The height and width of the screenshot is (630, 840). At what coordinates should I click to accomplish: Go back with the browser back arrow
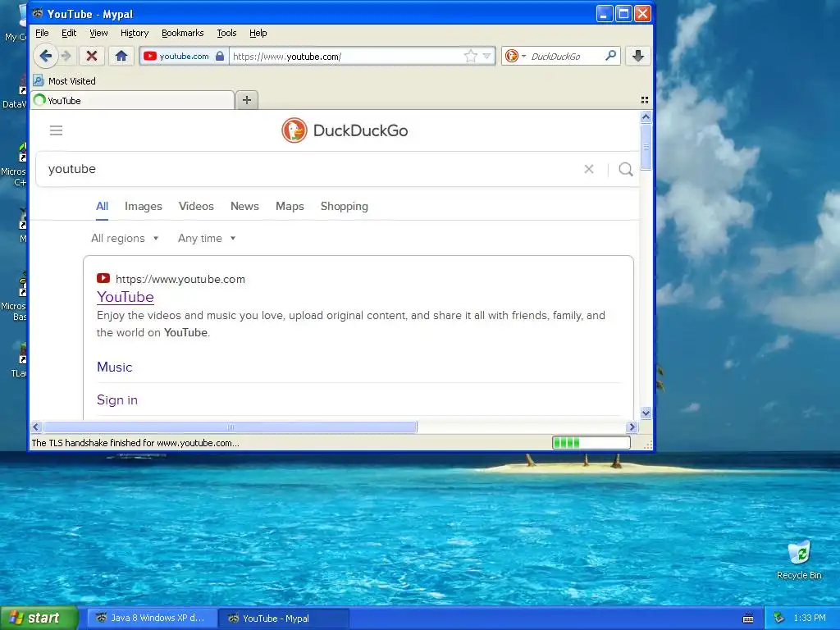point(46,56)
